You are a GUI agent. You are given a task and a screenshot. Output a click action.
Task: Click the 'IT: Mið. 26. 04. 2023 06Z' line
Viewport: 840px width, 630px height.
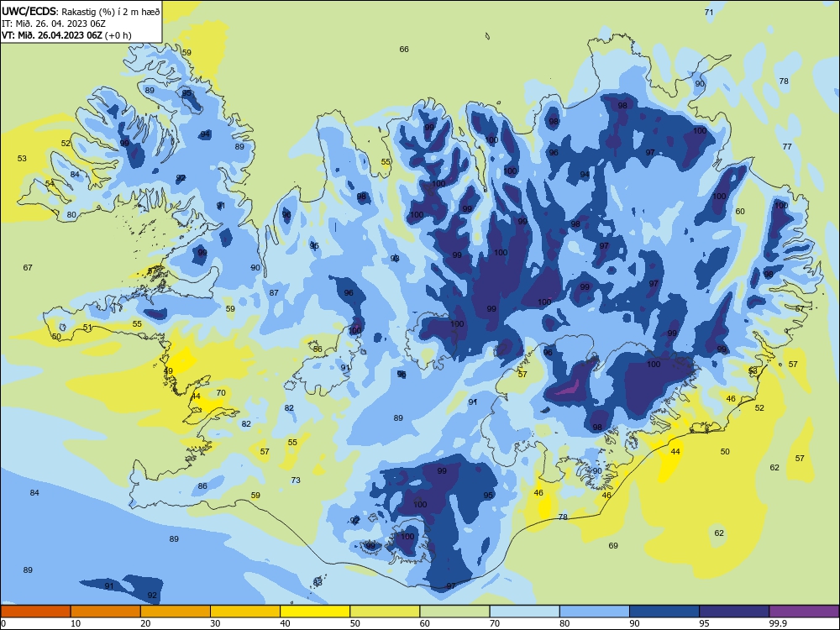[x=54, y=24]
